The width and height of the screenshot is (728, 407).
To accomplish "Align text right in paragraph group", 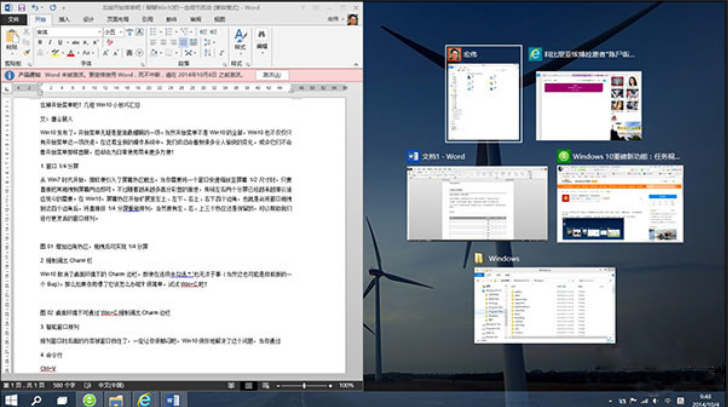I will (174, 42).
